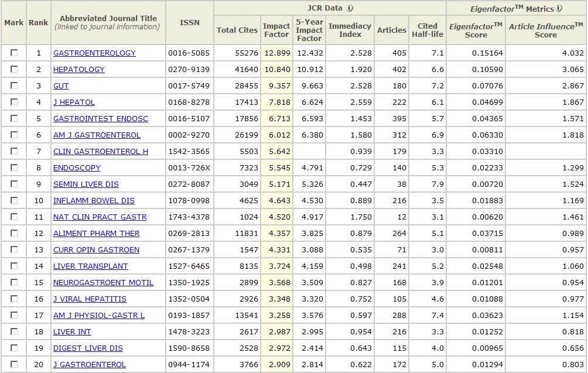This screenshot has width=588, height=373.
Task: Open J HEPATOL journal information
Action: click(74, 102)
